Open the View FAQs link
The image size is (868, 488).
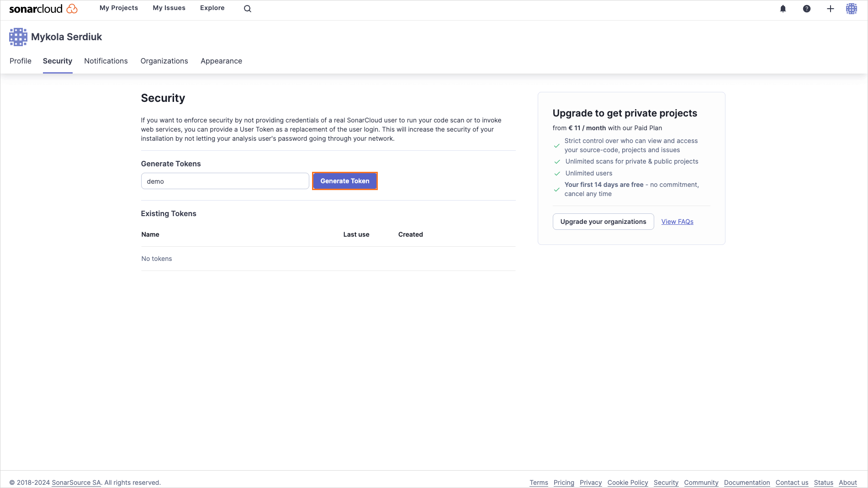677,221
